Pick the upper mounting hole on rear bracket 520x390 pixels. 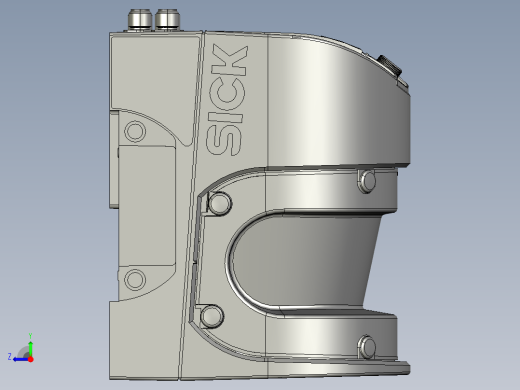135,131
